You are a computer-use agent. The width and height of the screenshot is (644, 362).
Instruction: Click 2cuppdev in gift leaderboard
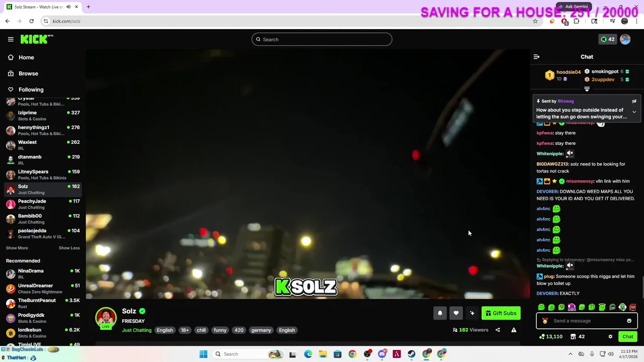(603, 79)
